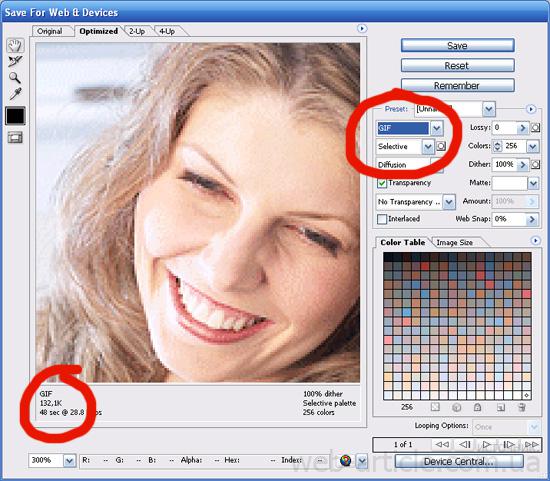Viewport: 550px width, 481px height.
Task: Open the Image Size tab
Action: pyautogui.click(x=454, y=242)
